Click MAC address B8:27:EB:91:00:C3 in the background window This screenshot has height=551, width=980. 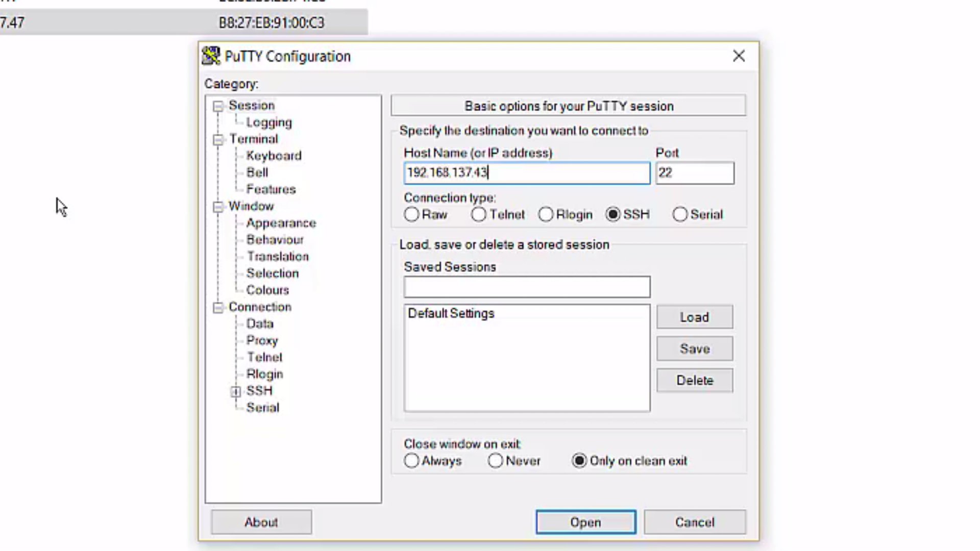pos(272,23)
